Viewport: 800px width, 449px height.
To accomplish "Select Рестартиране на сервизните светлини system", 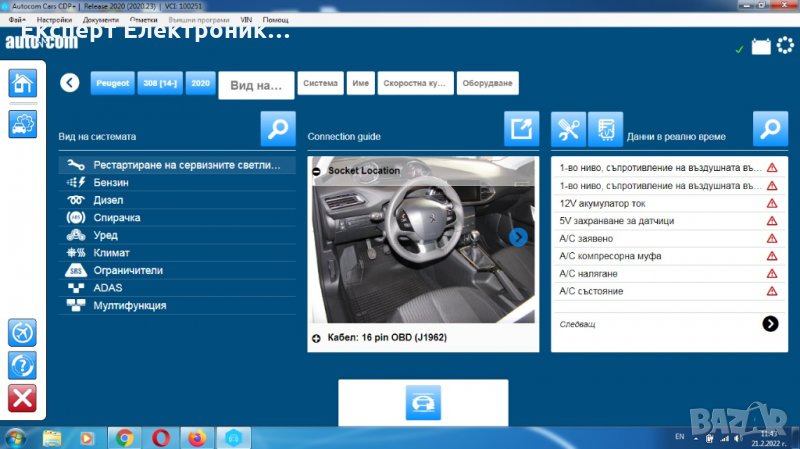I will (177, 165).
